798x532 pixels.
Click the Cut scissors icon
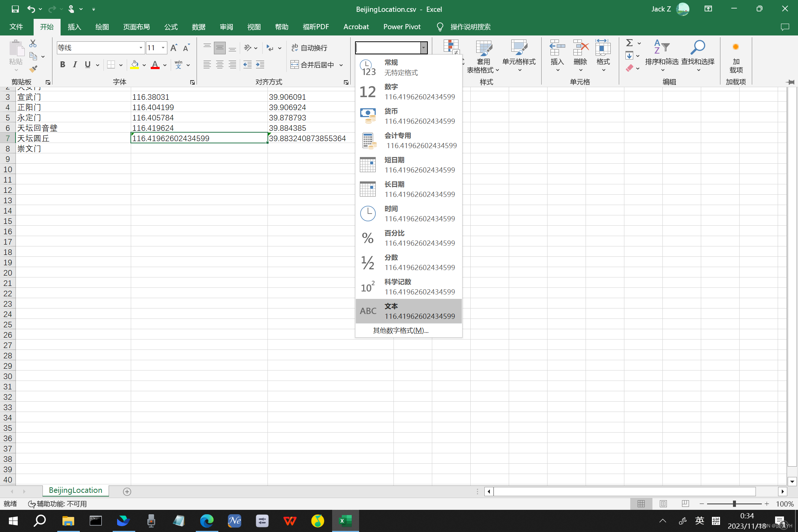point(33,43)
